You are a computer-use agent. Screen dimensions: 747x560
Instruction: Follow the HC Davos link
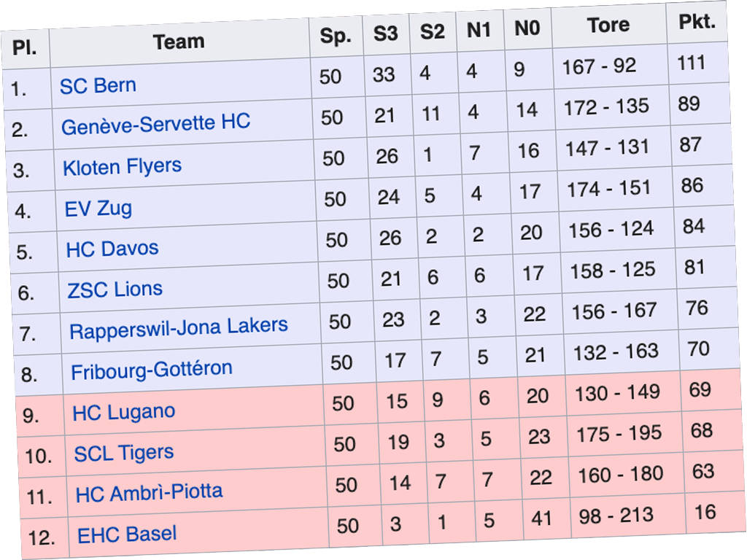click(112, 249)
